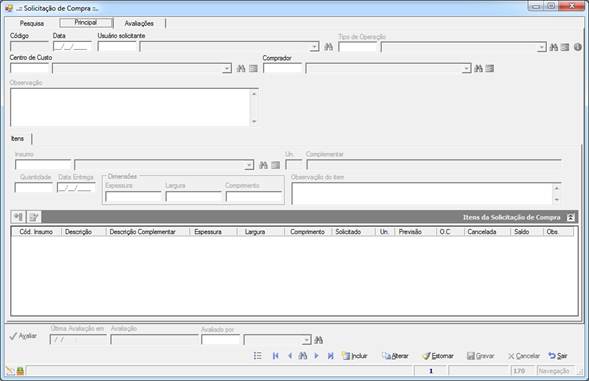Open Tipo de Operação dropdown
Screen dimensions: 589x381
[541, 47]
